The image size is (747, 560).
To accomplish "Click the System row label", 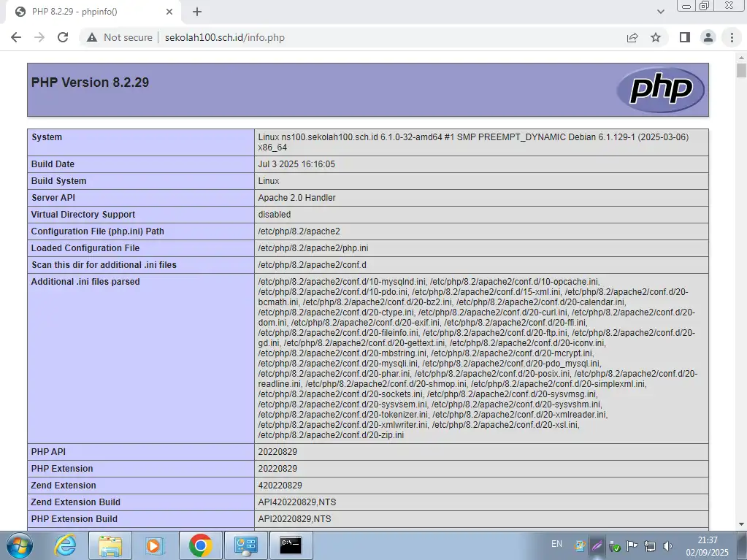I will (x=47, y=137).
